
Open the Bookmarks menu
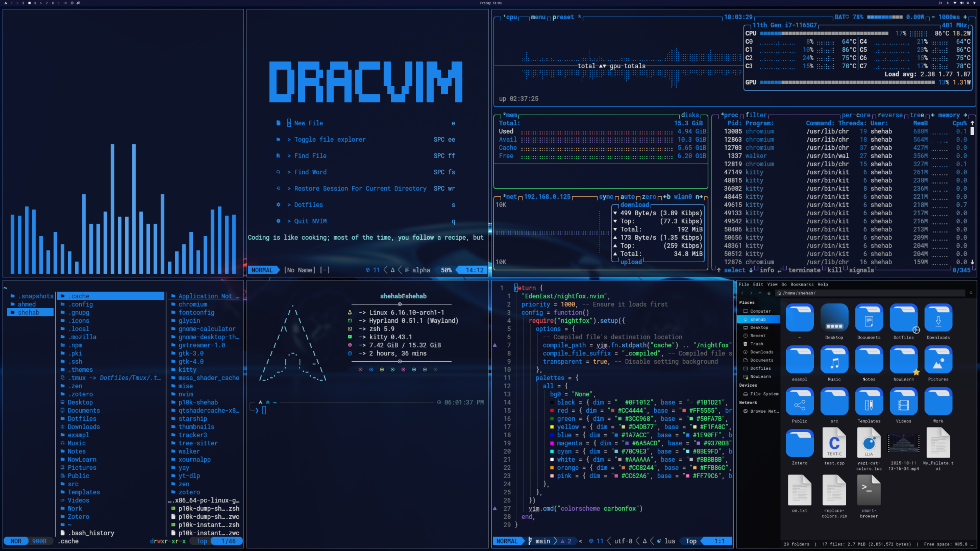pyautogui.click(x=802, y=284)
